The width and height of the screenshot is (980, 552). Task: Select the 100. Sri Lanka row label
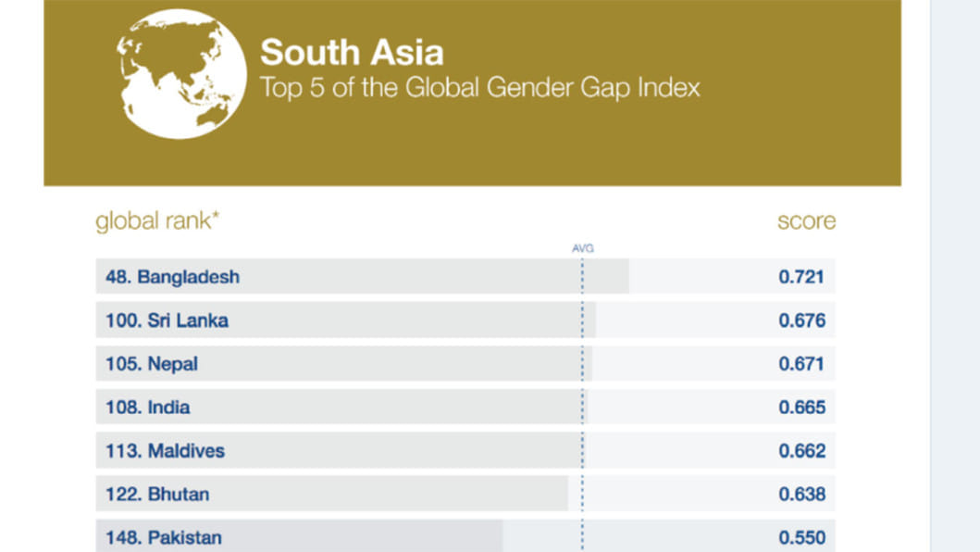[x=167, y=320]
